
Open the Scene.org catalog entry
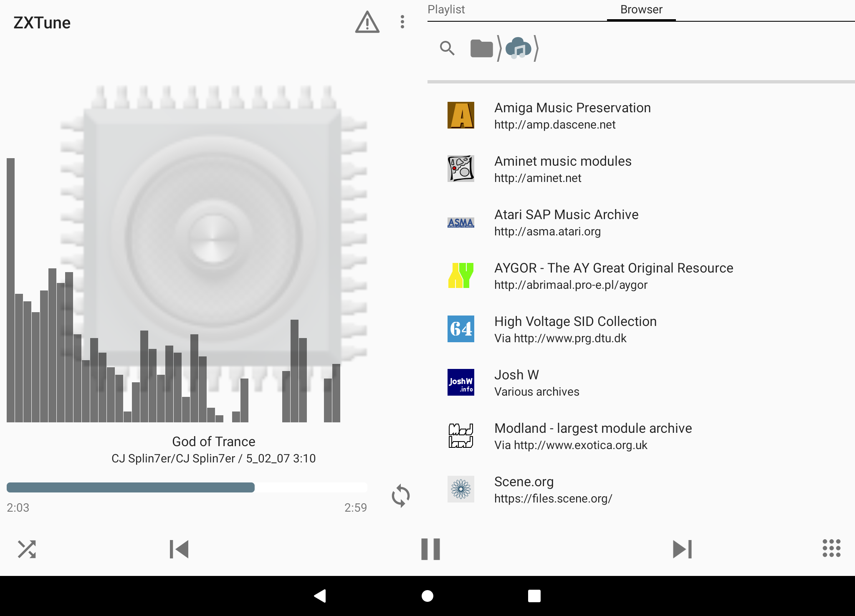(x=641, y=489)
